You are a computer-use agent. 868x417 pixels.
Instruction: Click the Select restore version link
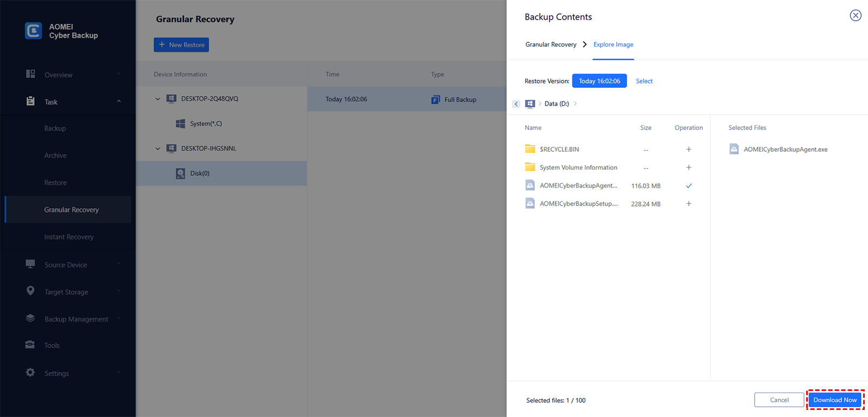pyautogui.click(x=644, y=81)
